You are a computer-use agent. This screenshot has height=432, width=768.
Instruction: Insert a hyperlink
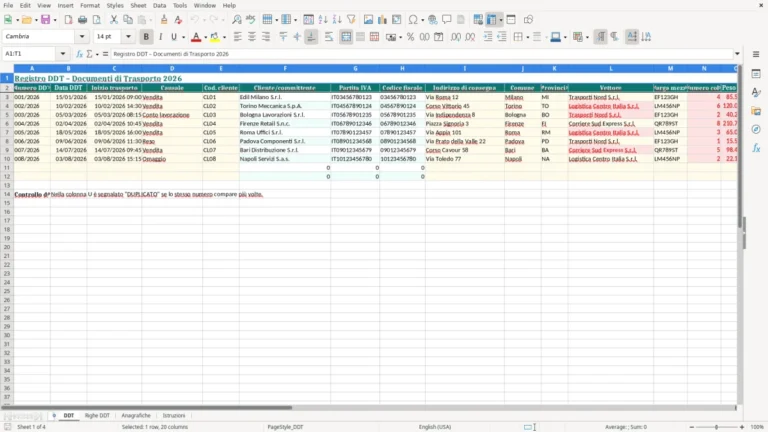point(432,20)
